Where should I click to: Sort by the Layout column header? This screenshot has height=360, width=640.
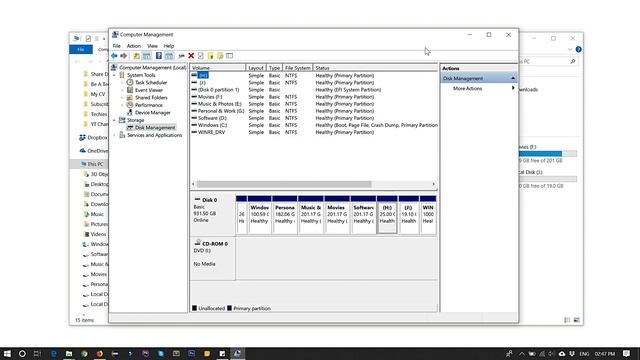coord(256,68)
